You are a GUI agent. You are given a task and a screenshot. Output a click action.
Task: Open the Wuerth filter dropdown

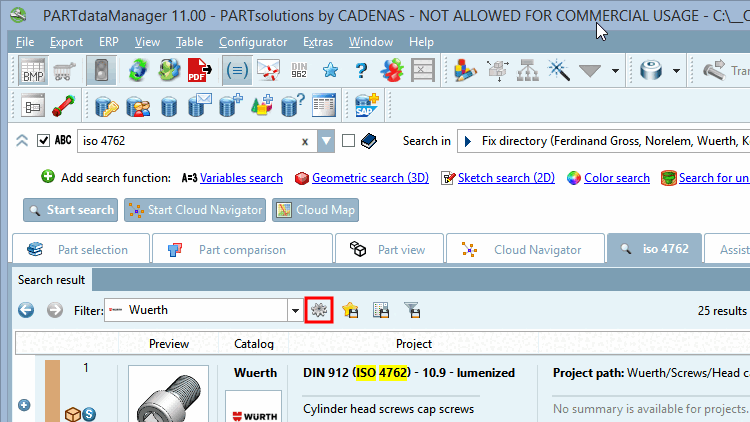tap(295, 311)
